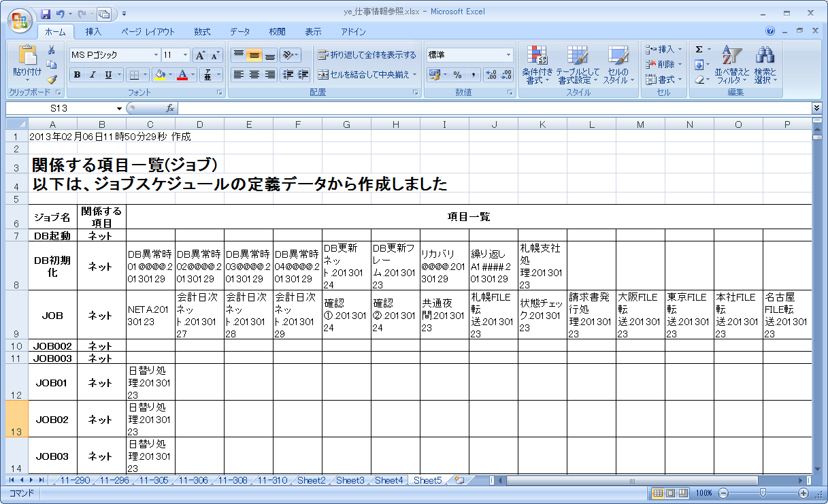
Task: Open the Name Box dropdown arrow
Action: click(x=120, y=108)
